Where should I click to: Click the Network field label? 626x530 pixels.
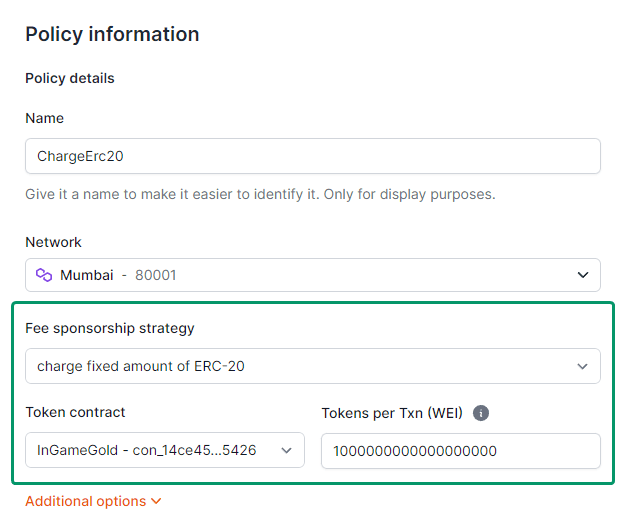[x=53, y=242]
